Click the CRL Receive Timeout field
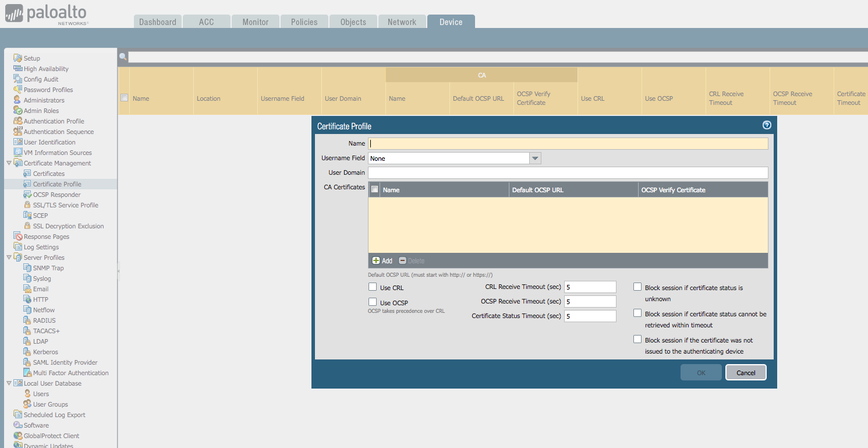Screen dimensions: 868x448 [590, 287]
